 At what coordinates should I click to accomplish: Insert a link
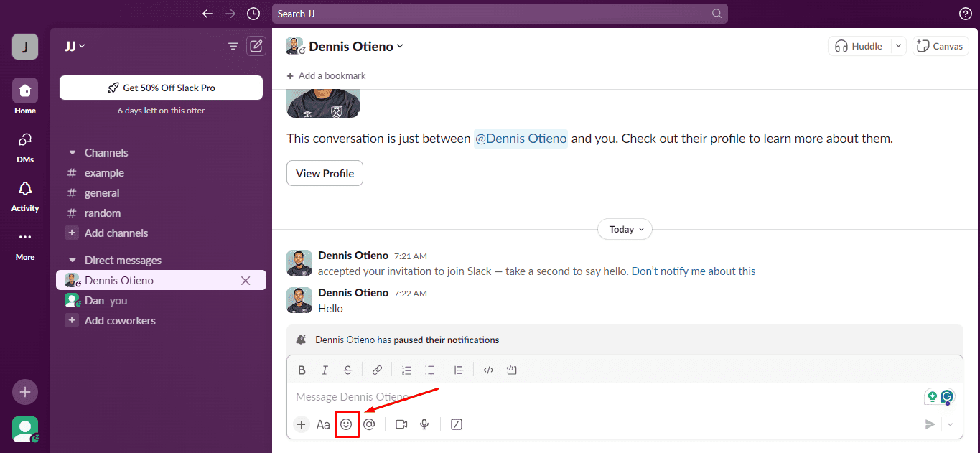tap(377, 370)
